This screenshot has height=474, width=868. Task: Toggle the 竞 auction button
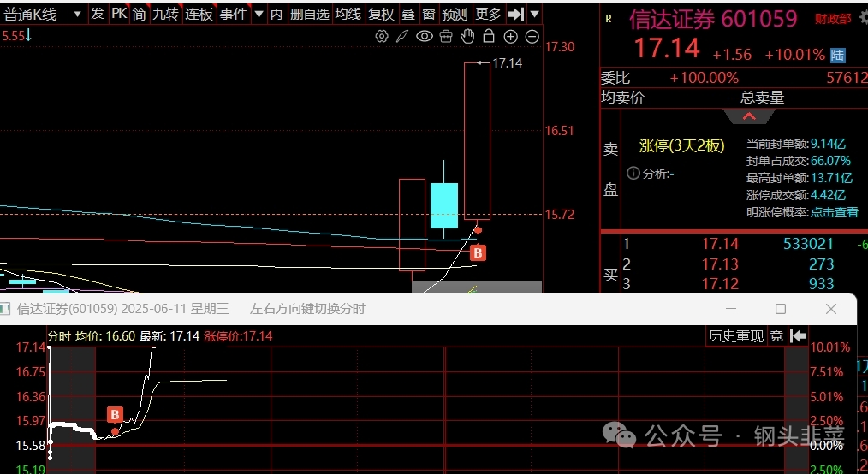[x=776, y=335]
